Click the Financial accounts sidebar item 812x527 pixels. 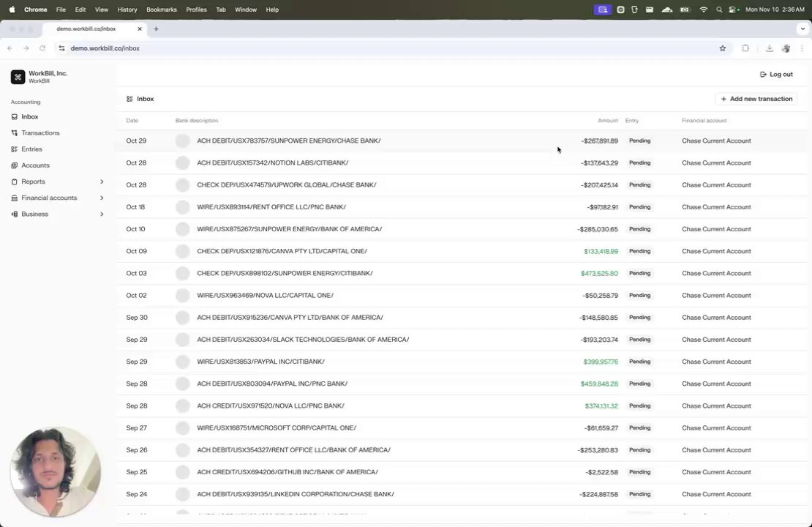click(49, 198)
